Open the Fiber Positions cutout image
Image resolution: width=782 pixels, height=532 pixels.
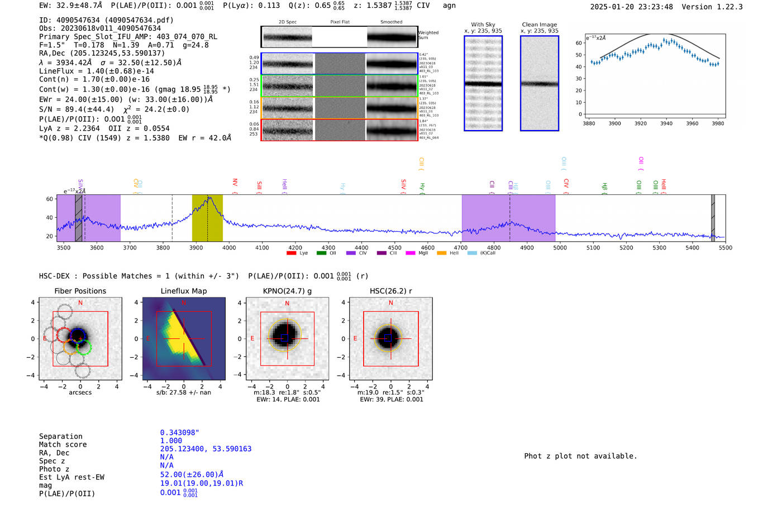80,339
